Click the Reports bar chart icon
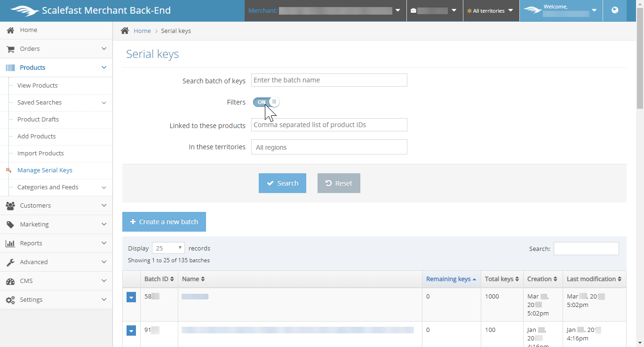This screenshot has width=644, height=347. tap(10, 243)
